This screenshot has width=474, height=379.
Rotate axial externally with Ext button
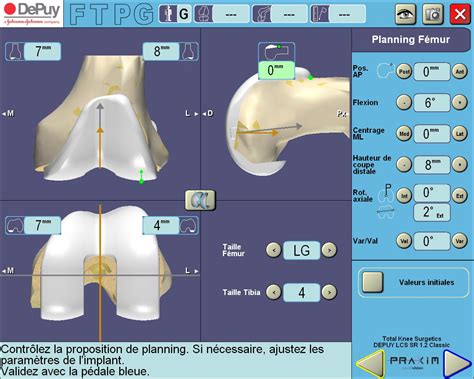[460, 196]
